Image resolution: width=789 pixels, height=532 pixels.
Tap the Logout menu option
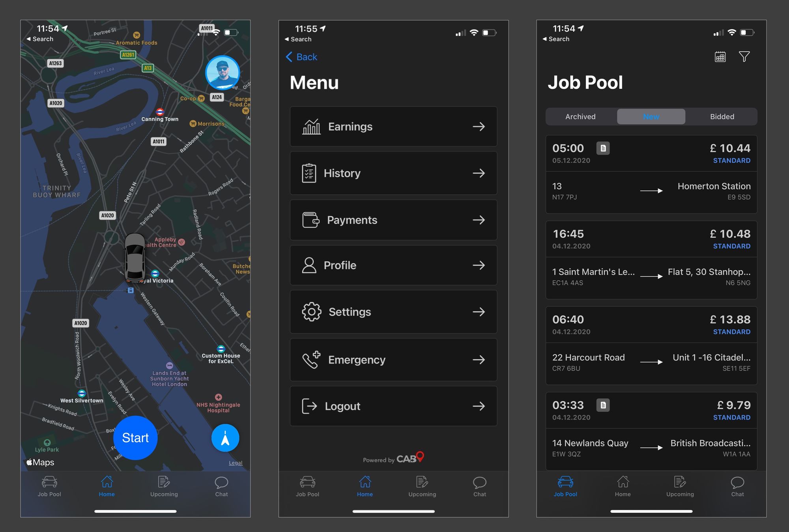(394, 406)
